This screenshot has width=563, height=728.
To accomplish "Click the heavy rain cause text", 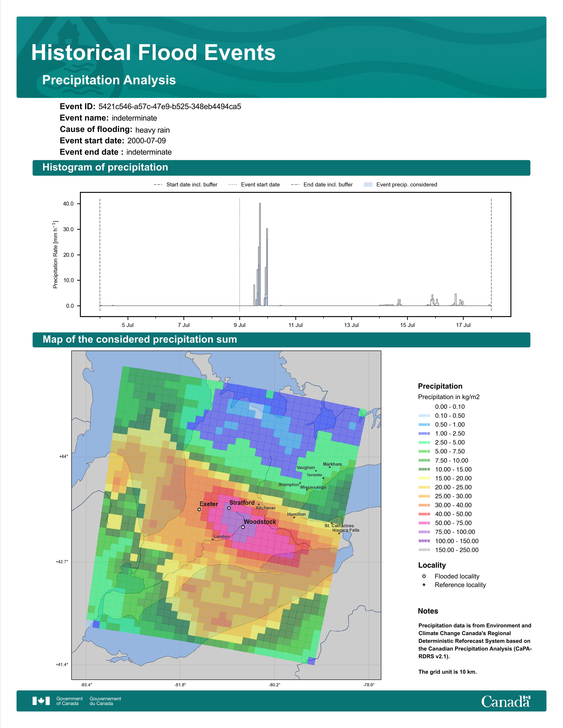I will 152,130.
